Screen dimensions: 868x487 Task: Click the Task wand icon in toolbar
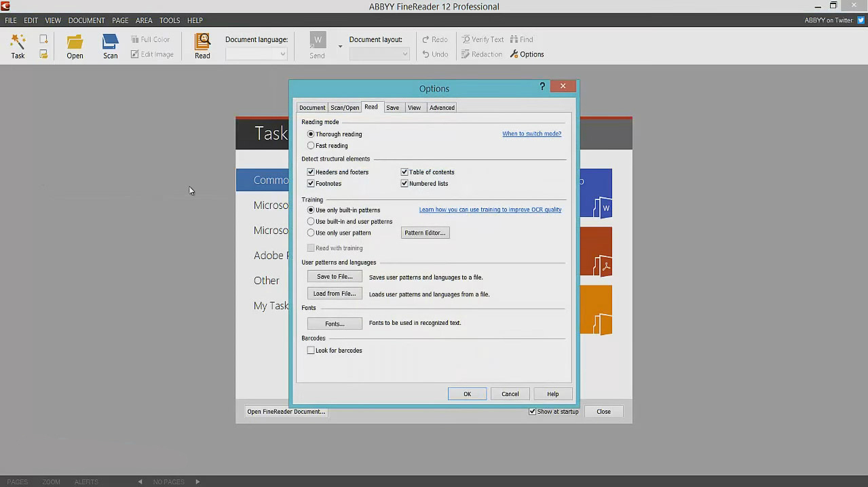(x=18, y=43)
